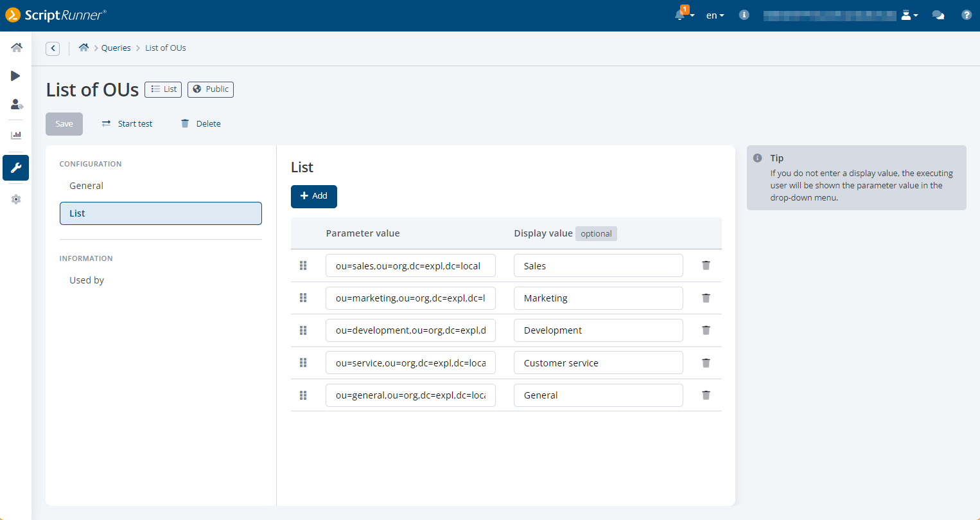Screen dimensions: 980x520
Task: Click the drag handle for Sales row
Action: (303, 265)
